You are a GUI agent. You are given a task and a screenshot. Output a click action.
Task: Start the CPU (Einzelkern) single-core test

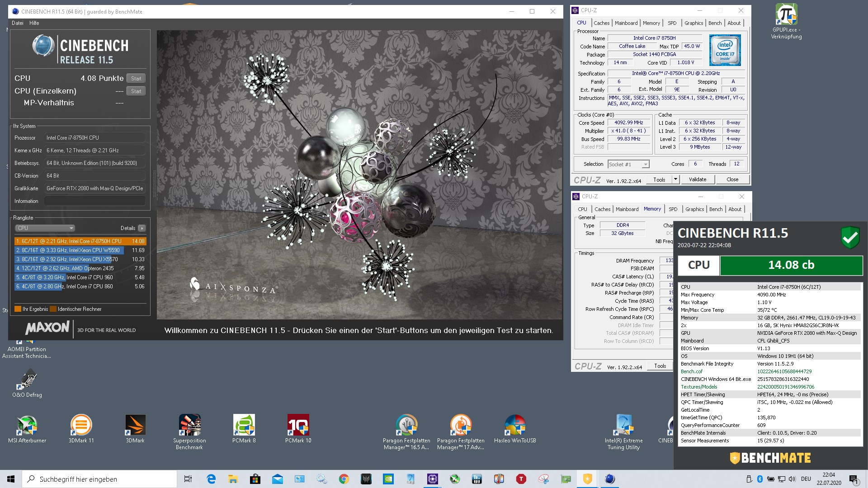136,91
